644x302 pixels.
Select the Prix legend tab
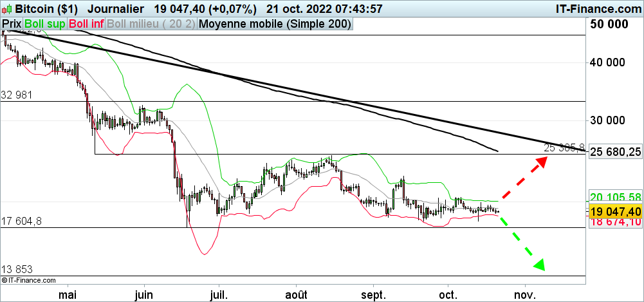click(x=11, y=24)
